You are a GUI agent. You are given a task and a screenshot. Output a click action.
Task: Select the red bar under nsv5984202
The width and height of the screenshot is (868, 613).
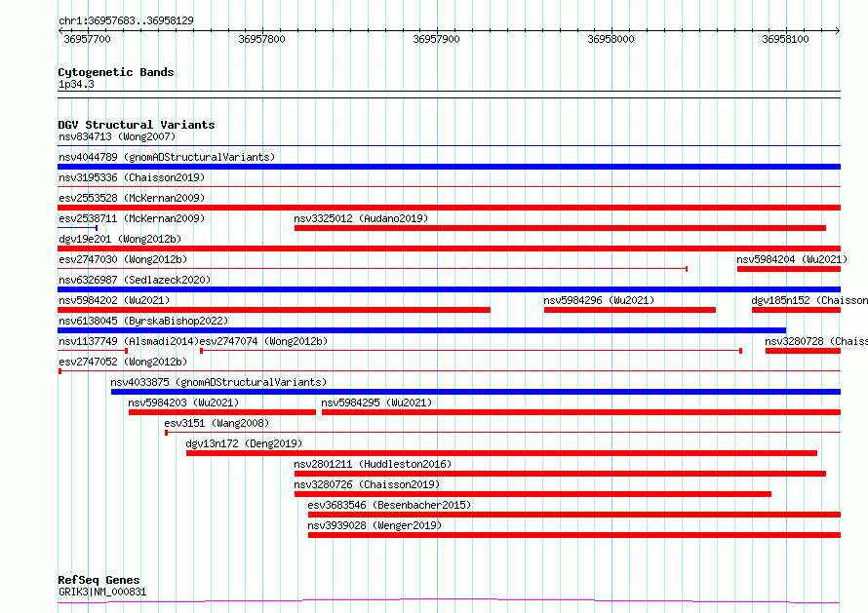(274, 310)
